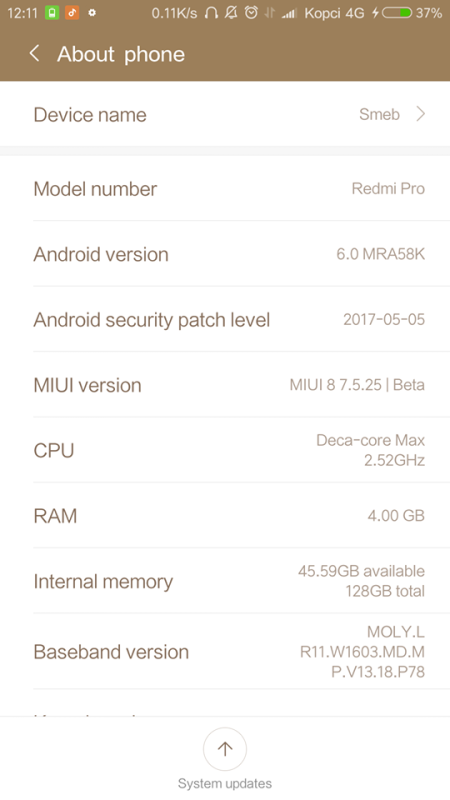Screen dimensions: 450x800
Task: Tap the green SIM card status icon
Action: (52, 13)
